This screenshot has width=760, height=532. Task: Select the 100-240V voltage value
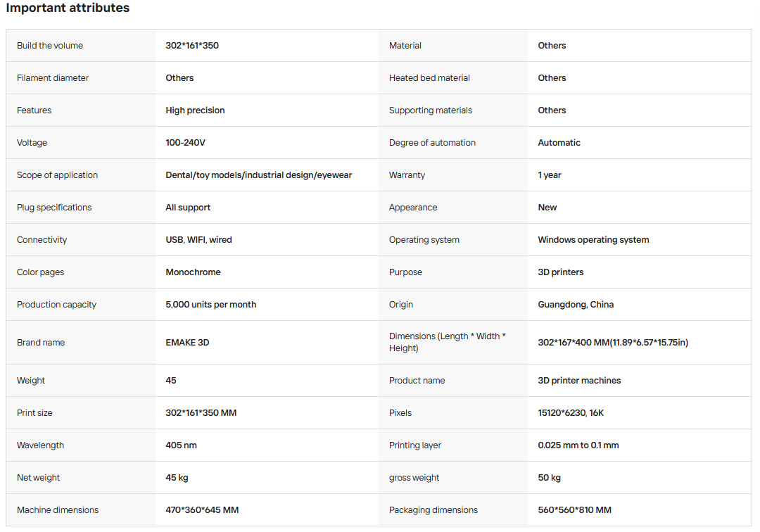(185, 143)
